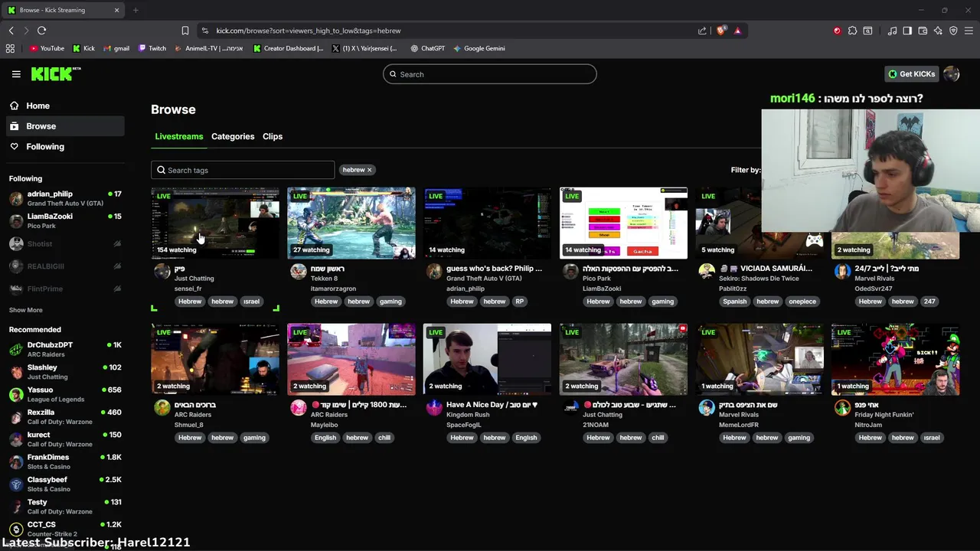Open LiamBaZooki in Following list

coord(65,220)
